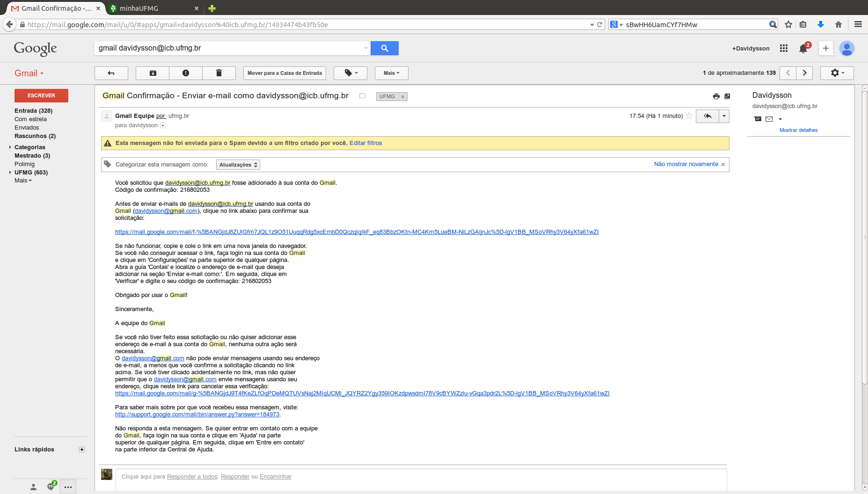Open the Gmail product dropdown
The image size is (868, 494).
coord(29,73)
